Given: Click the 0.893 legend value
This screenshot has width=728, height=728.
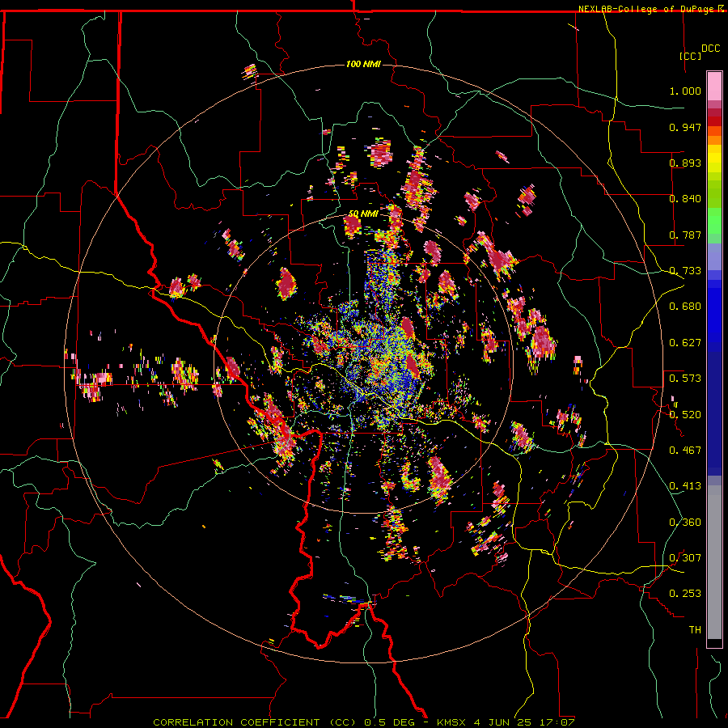Looking at the screenshot, I should click(x=685, y=163).
